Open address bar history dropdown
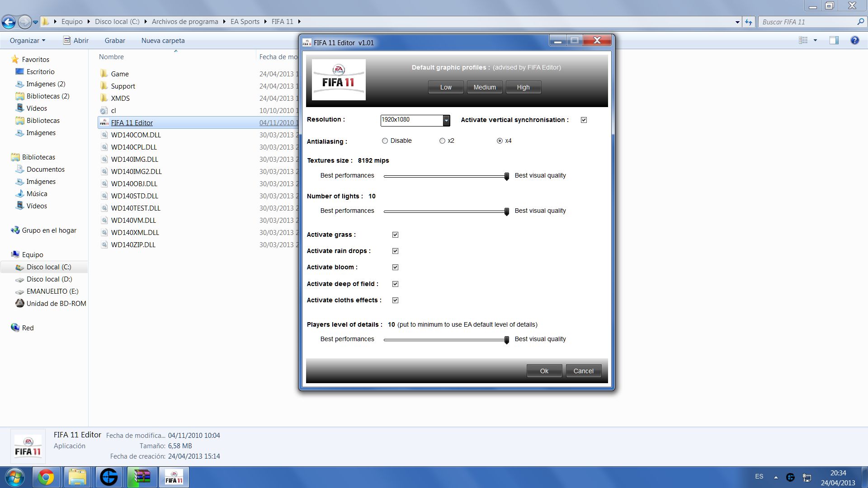This screenshot has width=868, height=488. click(737, 22)
